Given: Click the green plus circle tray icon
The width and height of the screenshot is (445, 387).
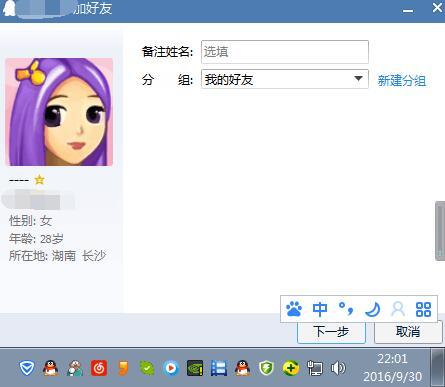Looking at the screenshot, I should 290,369.
